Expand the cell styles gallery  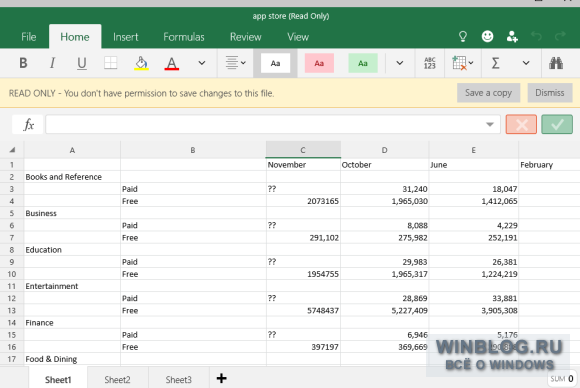tap(399, 63)
